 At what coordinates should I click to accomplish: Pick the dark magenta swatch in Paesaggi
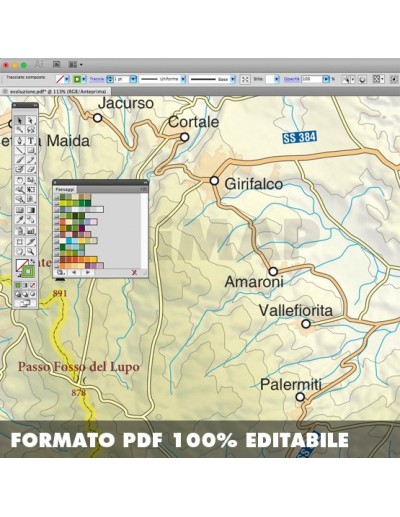tap(81, 228)
